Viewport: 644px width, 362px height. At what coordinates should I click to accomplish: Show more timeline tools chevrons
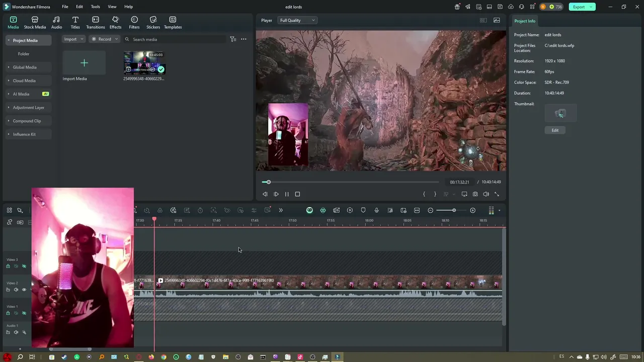pos(281,210)
